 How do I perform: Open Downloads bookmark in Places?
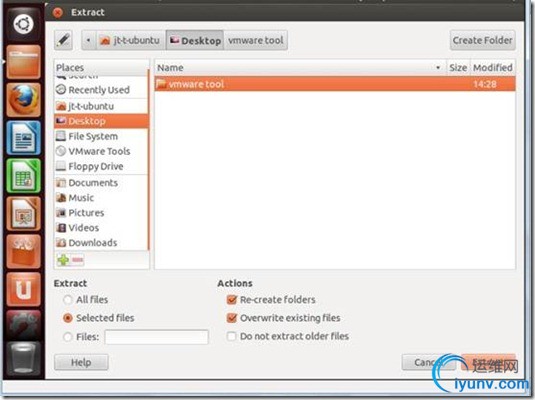[x=101, y=243]
